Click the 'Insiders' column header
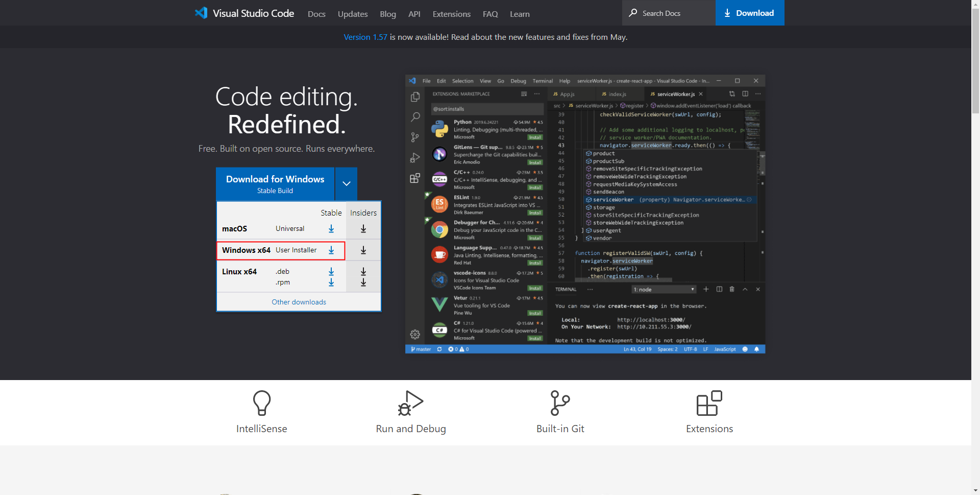Image resolution: width=980 pixels, height=495 pixels. 363,213
